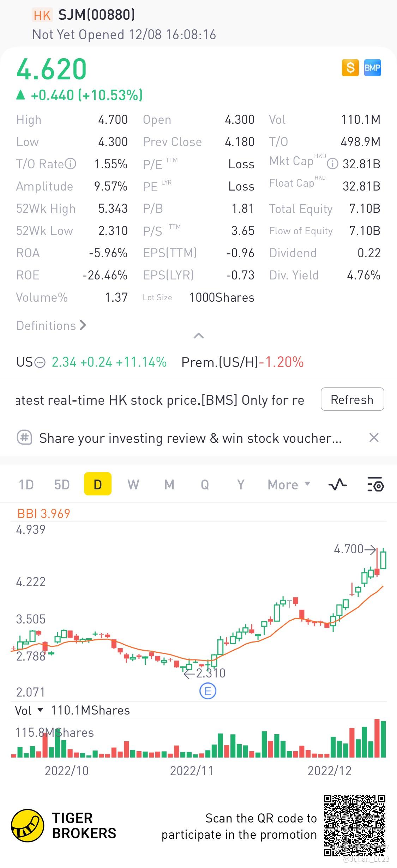Open the US quote more-options icon

[41, 362]
